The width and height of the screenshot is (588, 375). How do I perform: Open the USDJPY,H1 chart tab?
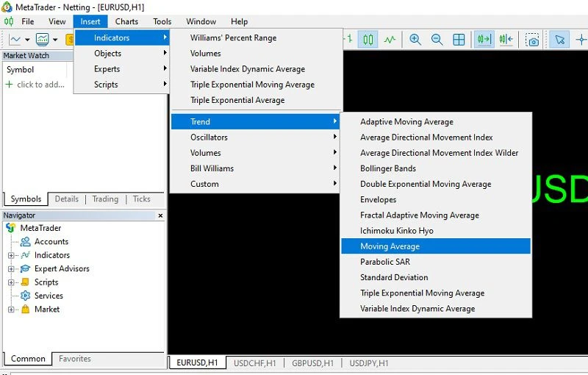tap(369, 363)
